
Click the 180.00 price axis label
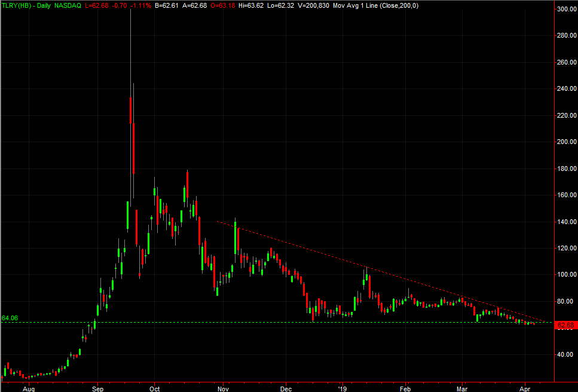point(567,169)
